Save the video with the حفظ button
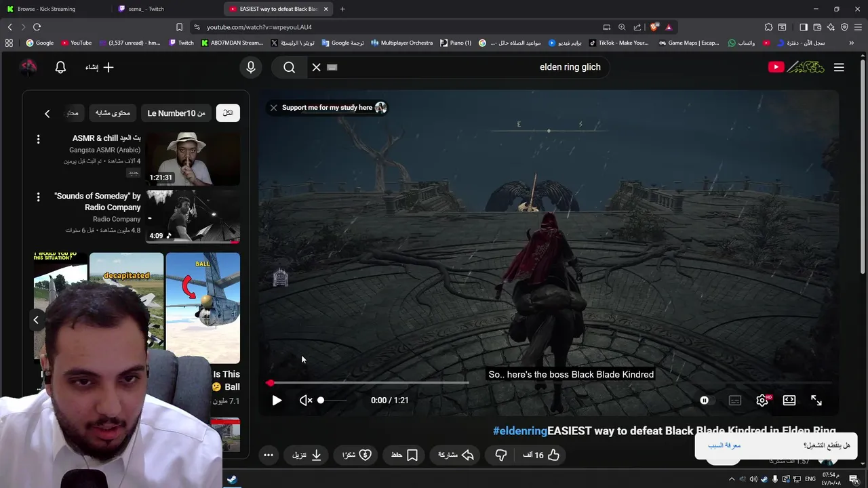The height and width of the screenshot is (488, 868). click(x=405, y=455)
